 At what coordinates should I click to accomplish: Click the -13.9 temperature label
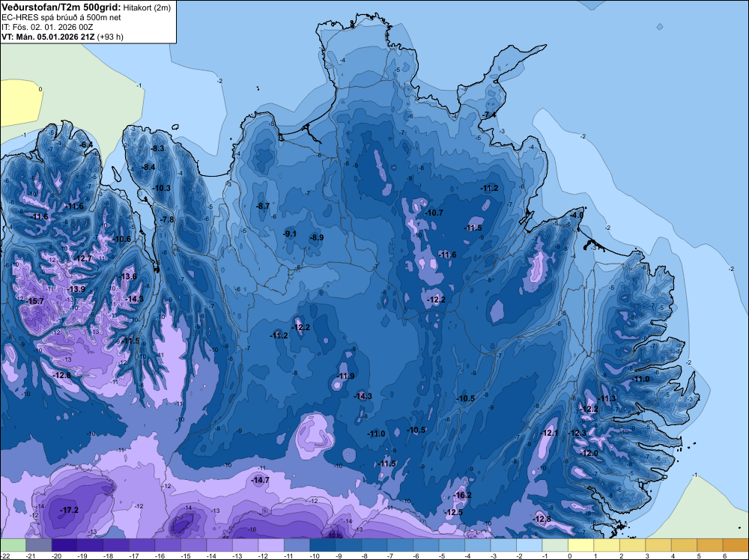(76, 289)
